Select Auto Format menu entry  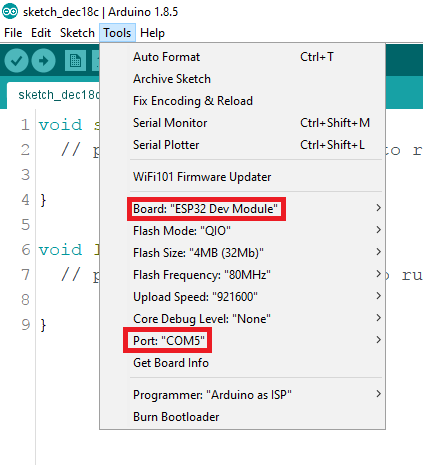242,57
